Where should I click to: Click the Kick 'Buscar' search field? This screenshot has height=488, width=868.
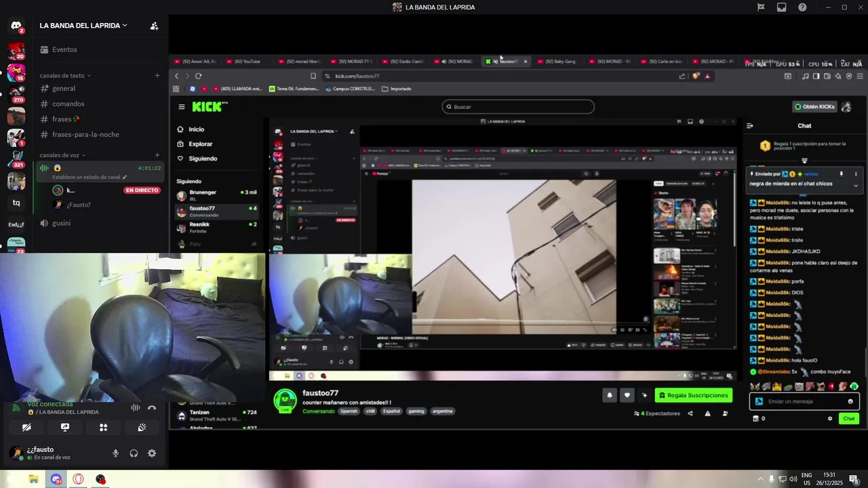(x=518, y=106)
